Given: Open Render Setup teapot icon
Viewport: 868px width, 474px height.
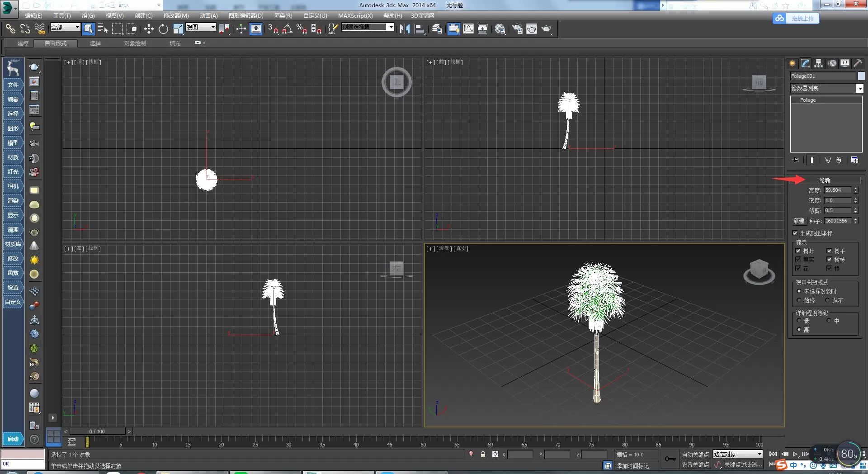Looking at the screenshot, I should pyautogui.click(x=517, y=29).
